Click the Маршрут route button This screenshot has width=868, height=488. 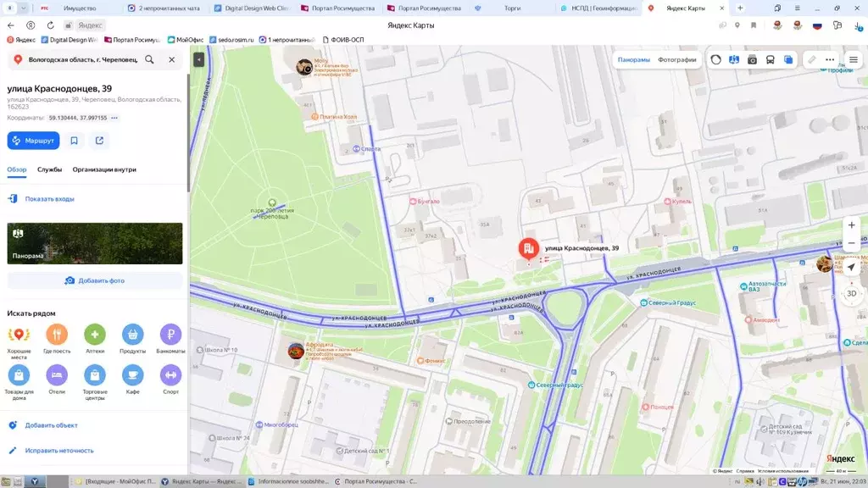point(33,141)
